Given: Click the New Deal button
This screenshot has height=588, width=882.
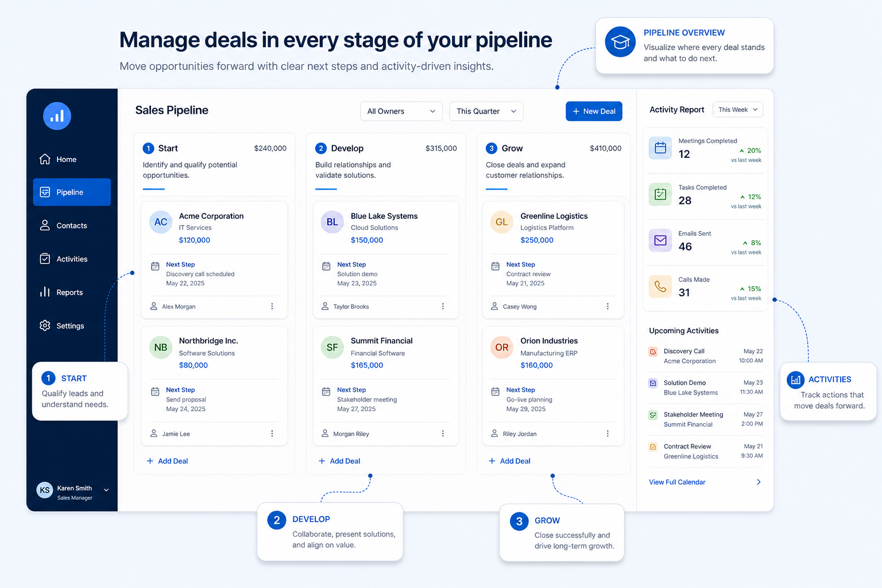Looking at the screenshot, I should [x=594, y=111].
